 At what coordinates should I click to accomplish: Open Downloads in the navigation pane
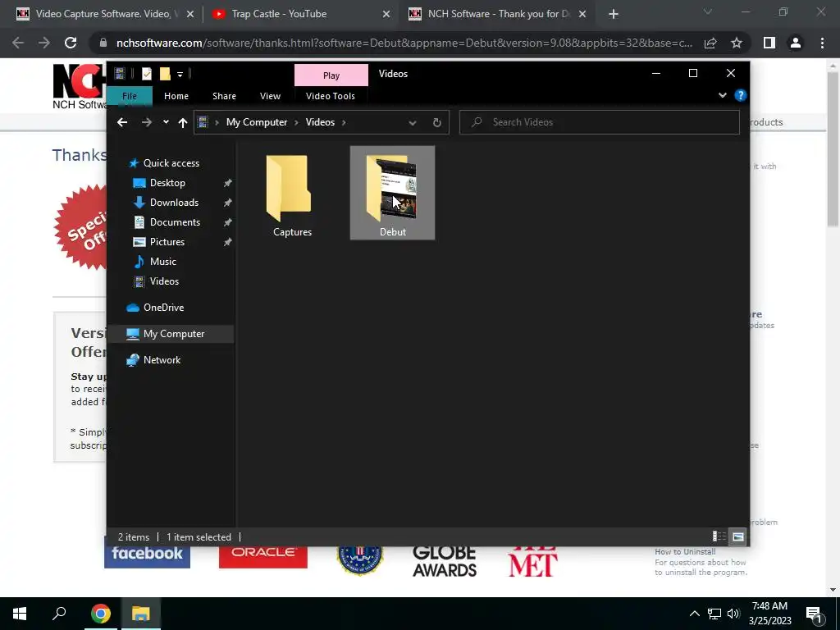tap(174, 203)
